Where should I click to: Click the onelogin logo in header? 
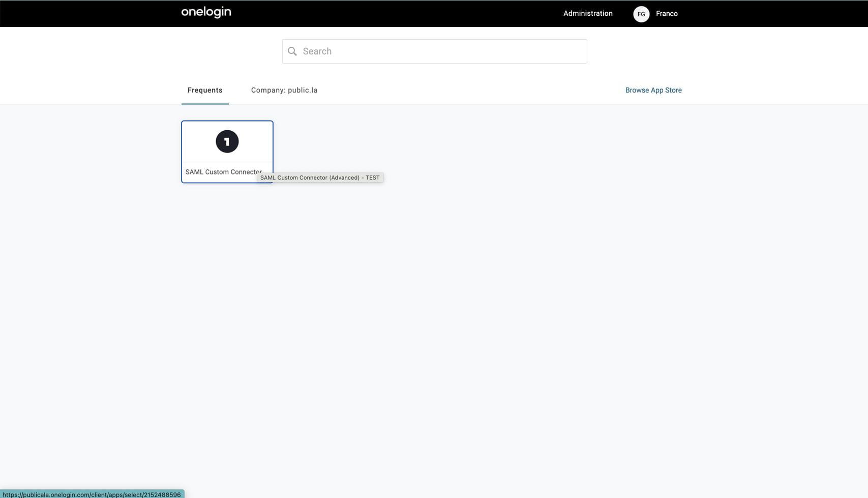pyautogui.click(x=206, y=12)
